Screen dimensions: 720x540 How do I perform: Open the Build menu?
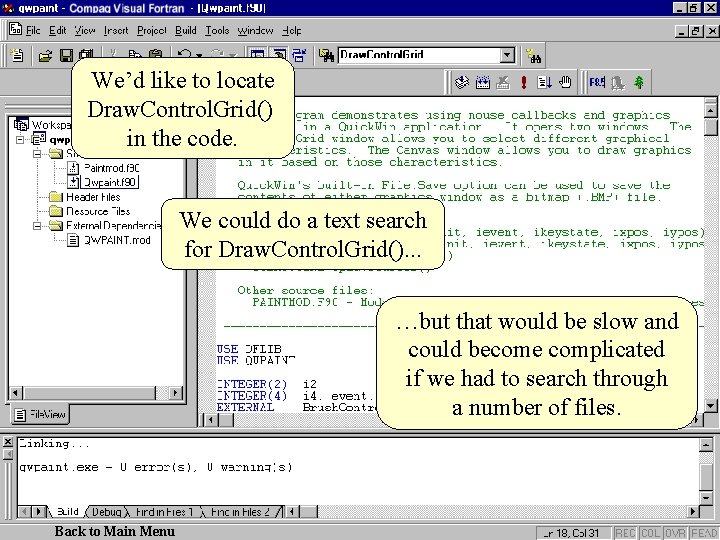pos(186,30)
